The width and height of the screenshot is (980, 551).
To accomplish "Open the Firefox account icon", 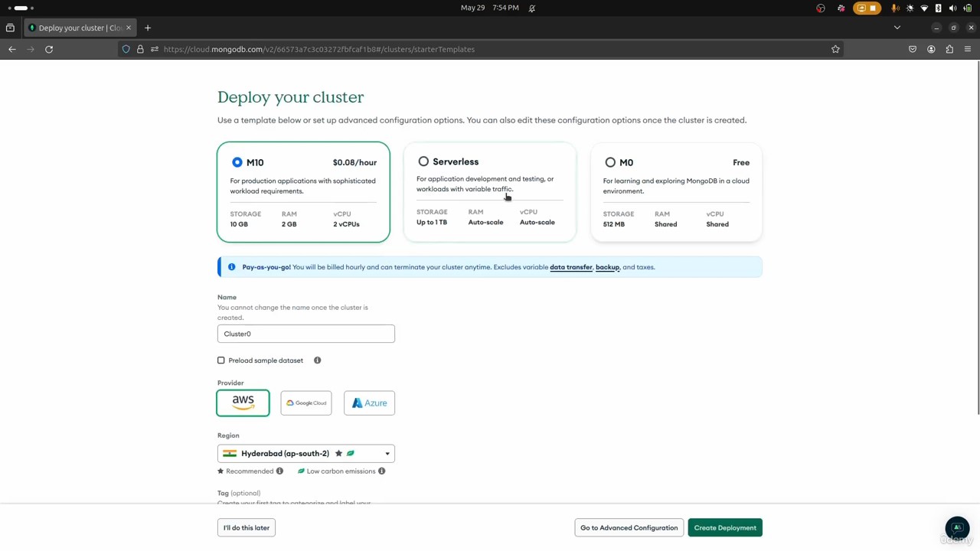I will 931,49.
